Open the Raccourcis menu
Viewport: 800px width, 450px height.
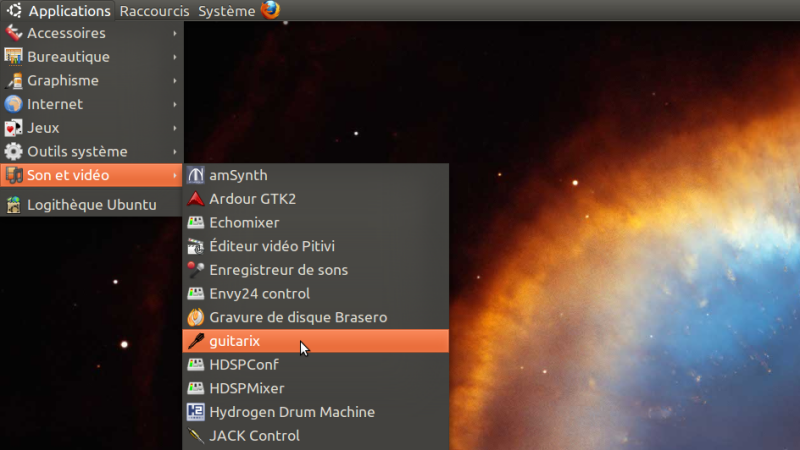point(154,11)
